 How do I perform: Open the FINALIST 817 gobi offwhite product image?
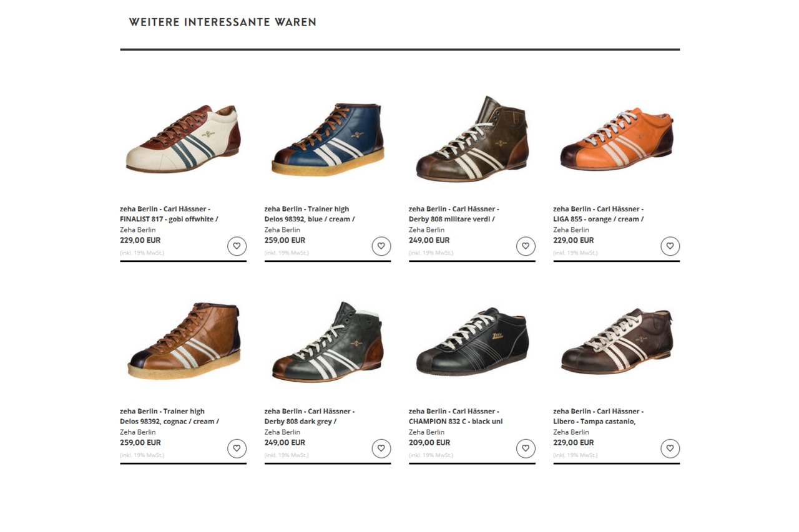pos(184,139)
